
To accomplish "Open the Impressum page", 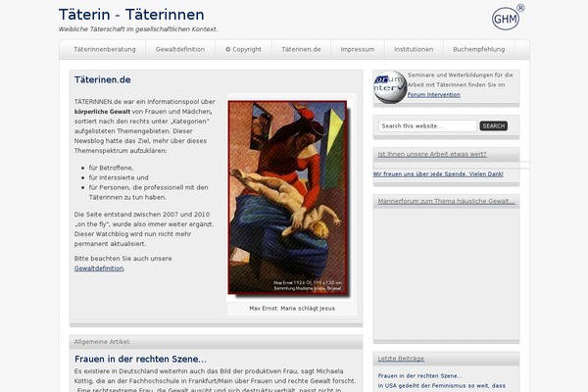I will coord(358,49).
